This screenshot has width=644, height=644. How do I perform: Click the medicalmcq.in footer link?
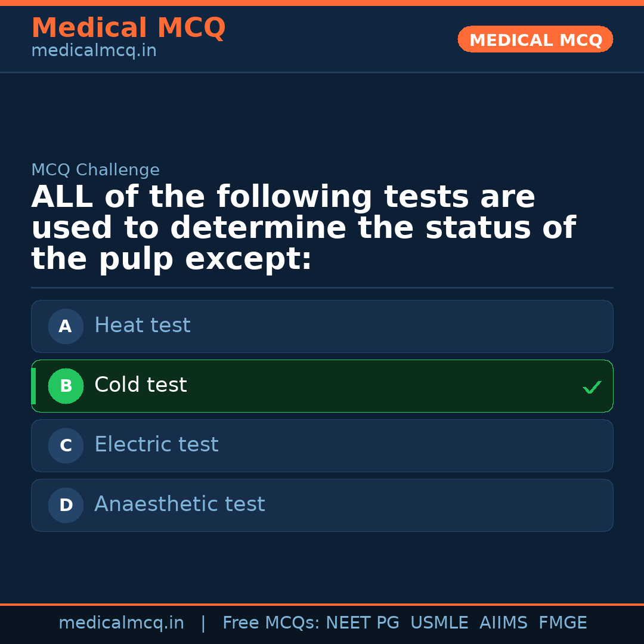point(122,622)
